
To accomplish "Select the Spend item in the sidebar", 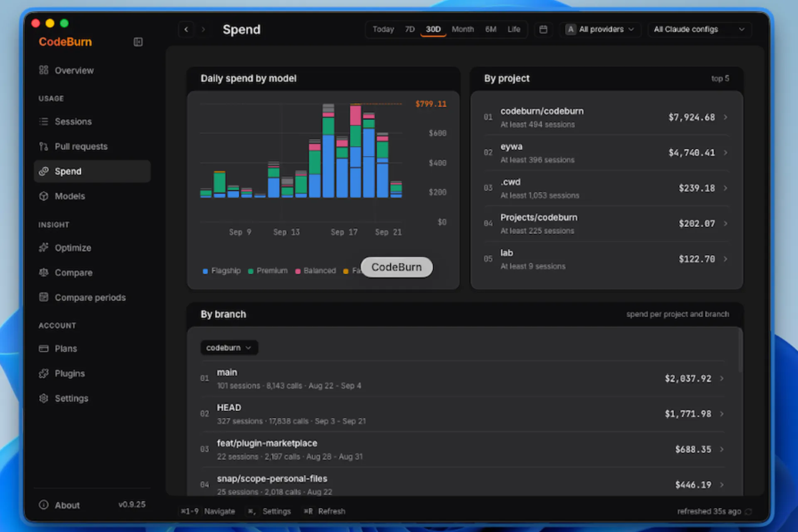I will click(x=92, y=171).
